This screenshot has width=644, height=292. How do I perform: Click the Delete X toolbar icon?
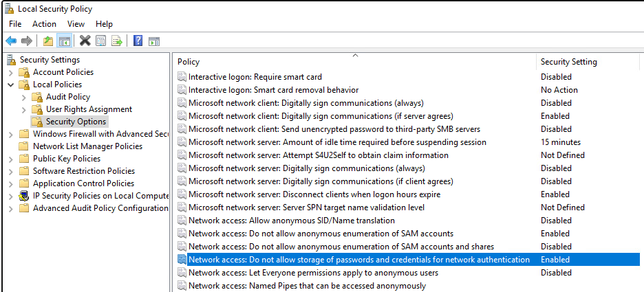coord(85,41)
